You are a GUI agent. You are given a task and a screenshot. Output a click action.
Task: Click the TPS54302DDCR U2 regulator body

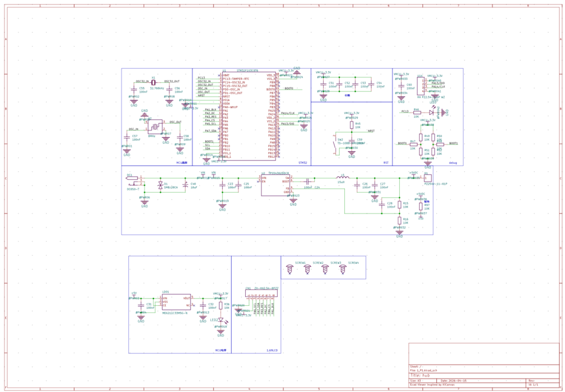coord(276,186)
